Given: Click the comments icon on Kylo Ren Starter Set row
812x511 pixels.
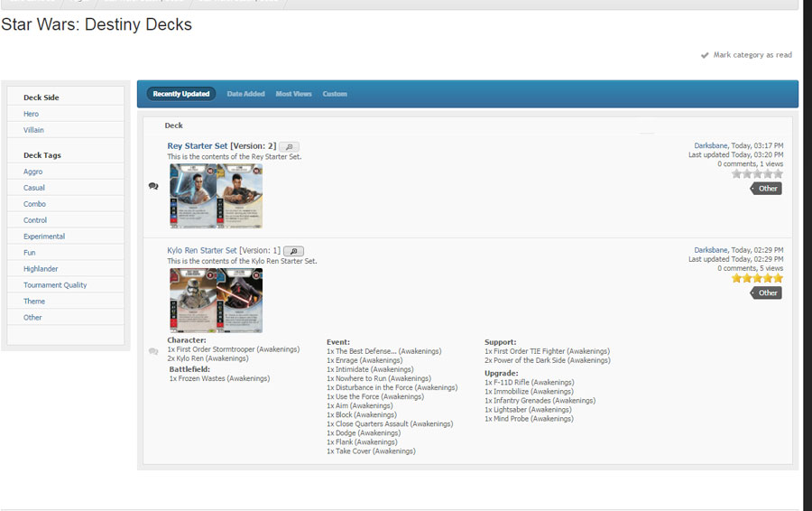Looking at the screenshot, I should pos(153,351).
